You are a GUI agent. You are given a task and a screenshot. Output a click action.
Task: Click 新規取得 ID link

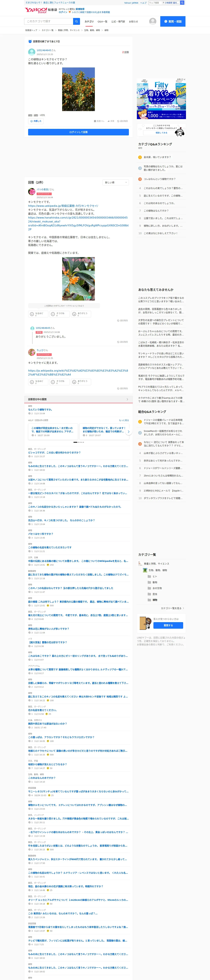click(x=80, y=9)
